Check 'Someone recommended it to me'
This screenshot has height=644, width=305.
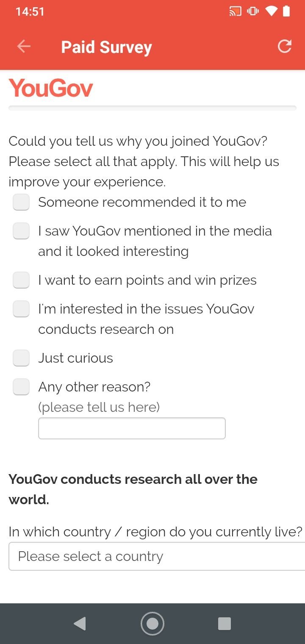pos(21,202)
